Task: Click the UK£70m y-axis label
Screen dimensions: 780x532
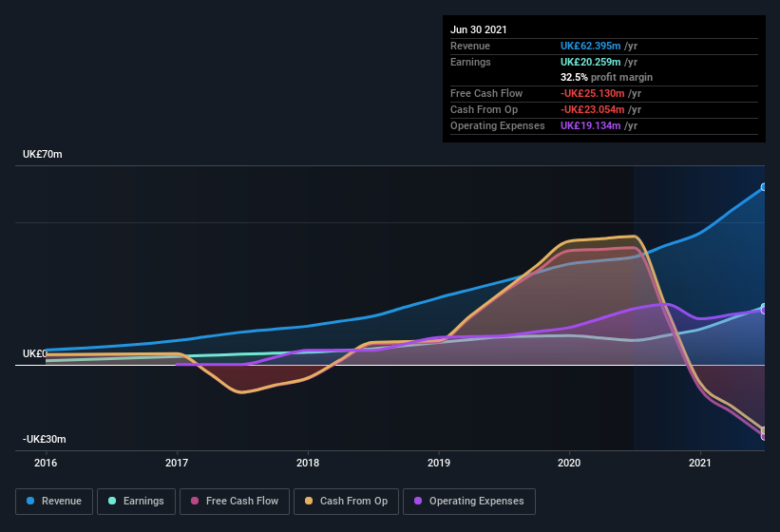Action: tap(43, 154)
